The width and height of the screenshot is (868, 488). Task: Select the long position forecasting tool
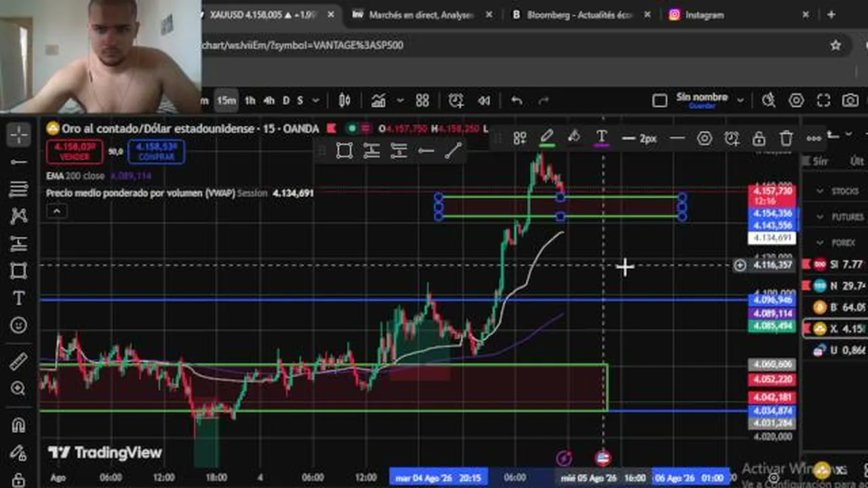point(18,243)
